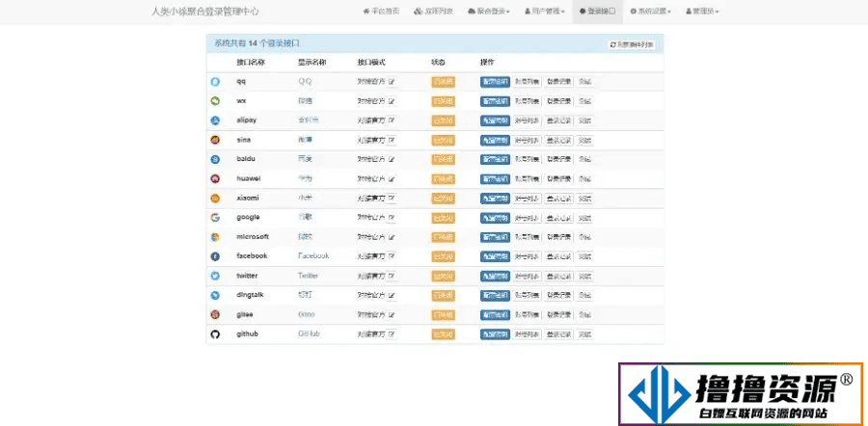The height and width of the screenshot is (426, 868).
Task: Edit the 接口模式 of the sina row
Action: point(392,140)
